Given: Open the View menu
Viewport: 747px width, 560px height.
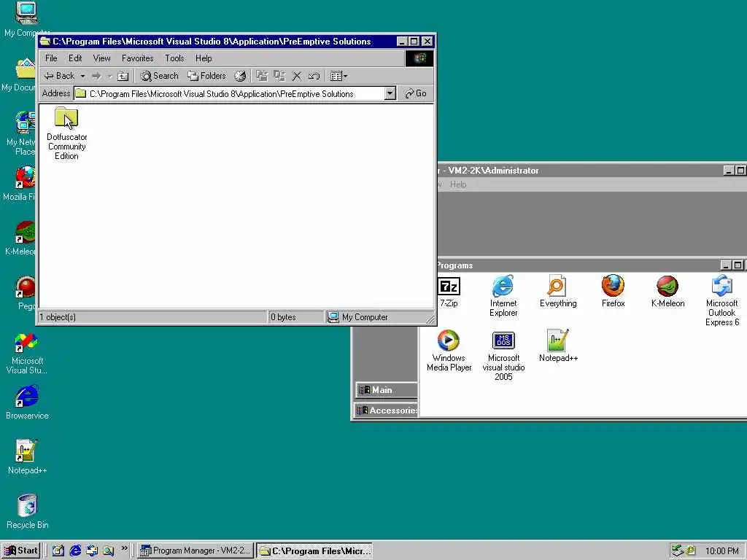Looking at the screenshot, I should click(101, 58).
